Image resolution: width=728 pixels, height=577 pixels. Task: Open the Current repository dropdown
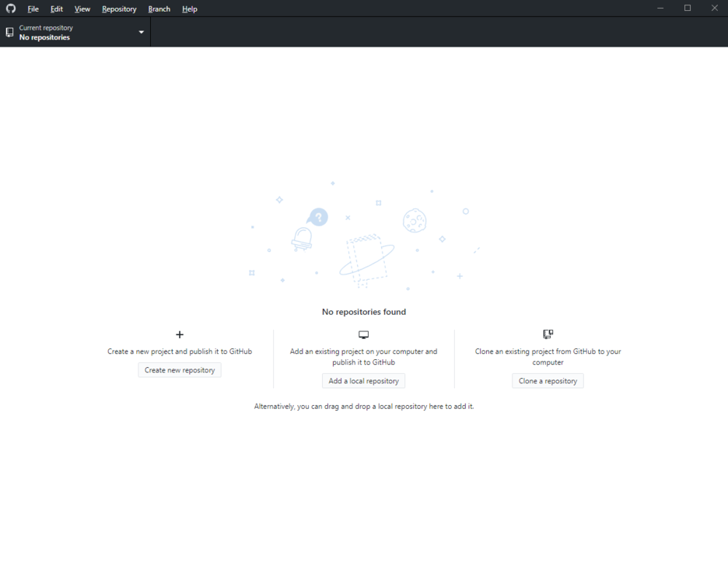[74, 32]
